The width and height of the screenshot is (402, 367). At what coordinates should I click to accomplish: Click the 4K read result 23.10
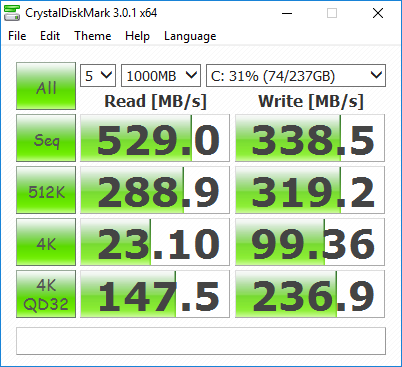[155, 242]
